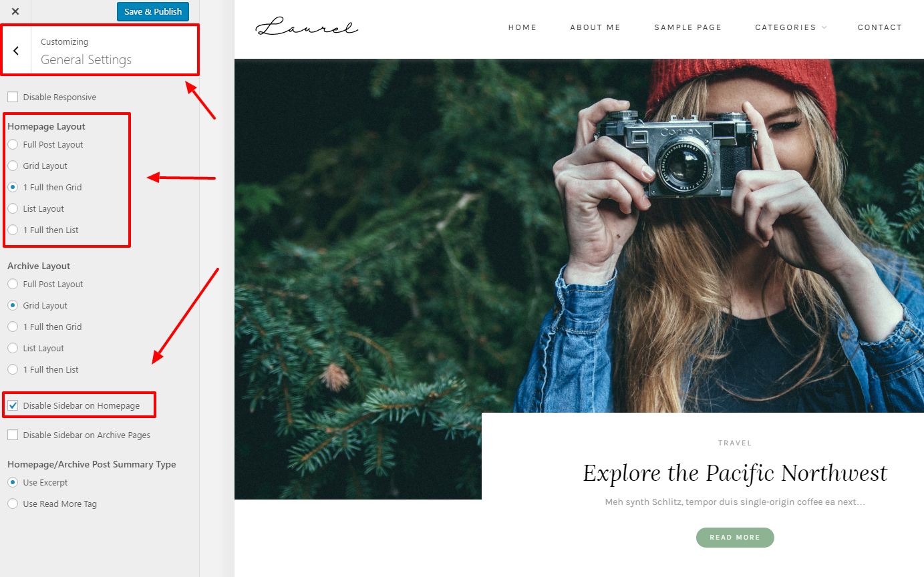Screen dimensions: 924x577
Task: Expand the Categories menu dropdown arrow
Action: pyautogui.click(x=824, y=27)
